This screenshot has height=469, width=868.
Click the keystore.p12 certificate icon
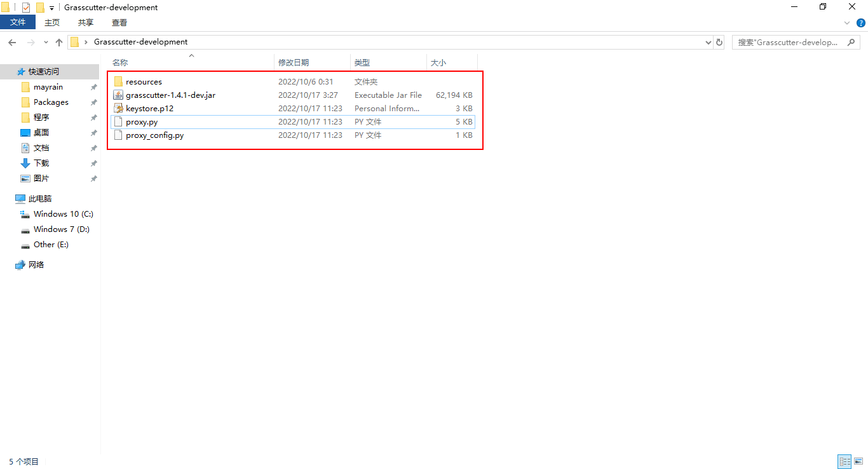(x=118, y=109)
